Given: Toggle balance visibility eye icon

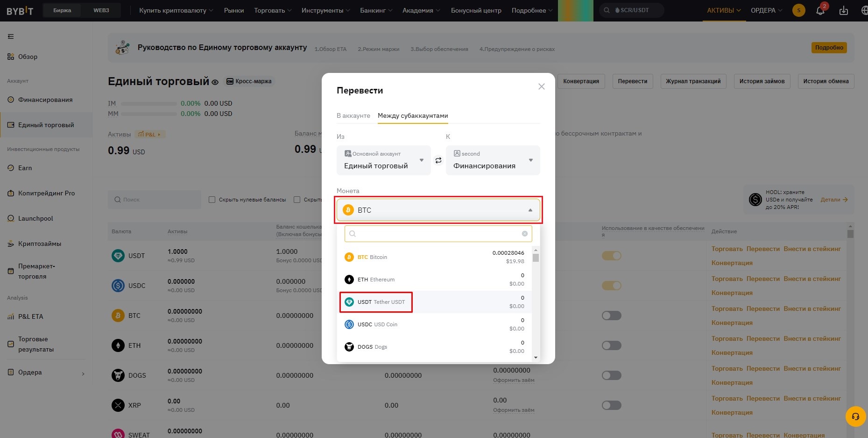Looking at the screenshot, I should (x=215, y=82).
